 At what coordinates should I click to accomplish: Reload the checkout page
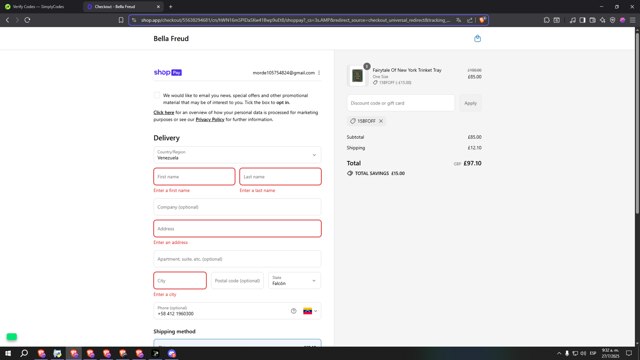click(27, 20)
